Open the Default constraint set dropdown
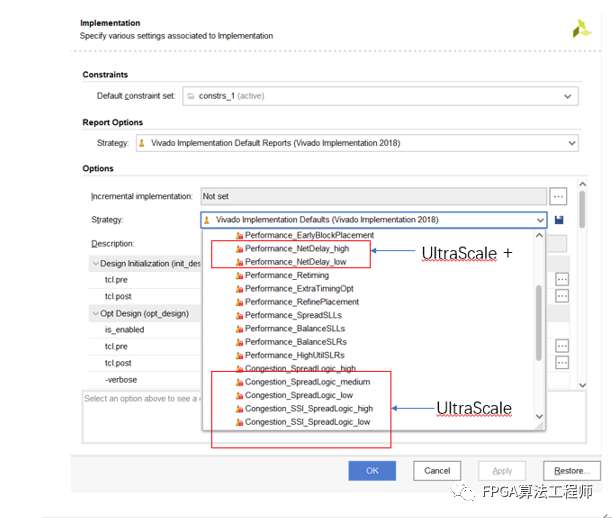 tap(568, 96)
